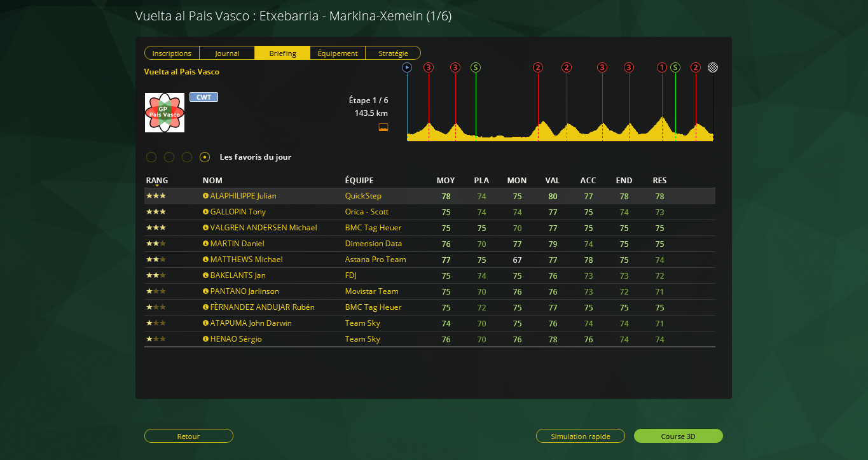
Task: Go to the Stratégie tab
Action: [393, 53]
